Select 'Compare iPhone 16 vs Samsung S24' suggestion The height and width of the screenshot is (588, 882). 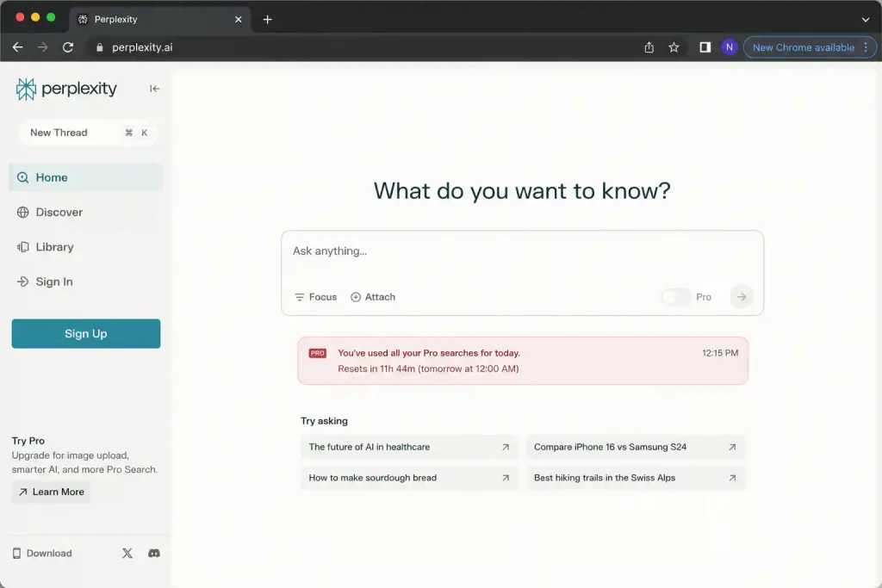tap(636, 448)
